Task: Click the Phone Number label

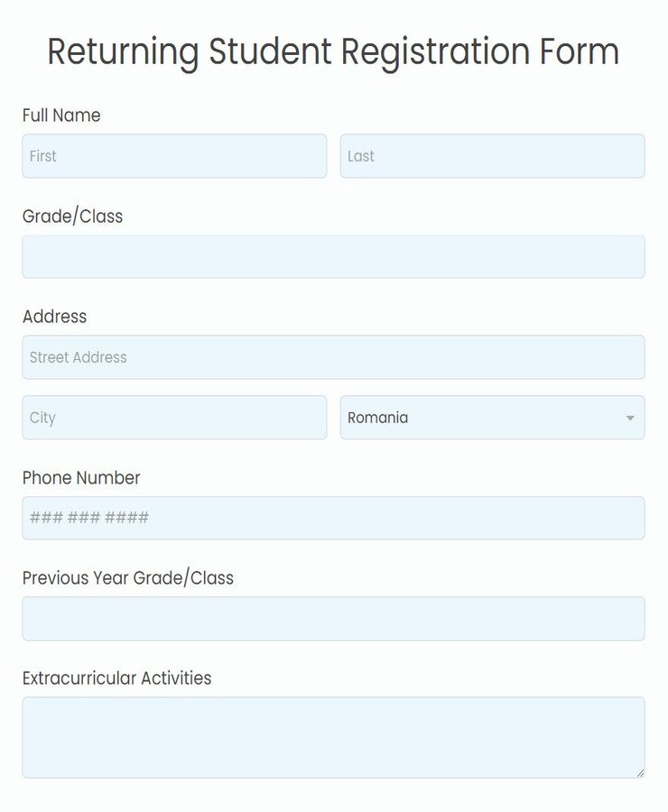Action: pyautogui.click(x=81, y=478)
